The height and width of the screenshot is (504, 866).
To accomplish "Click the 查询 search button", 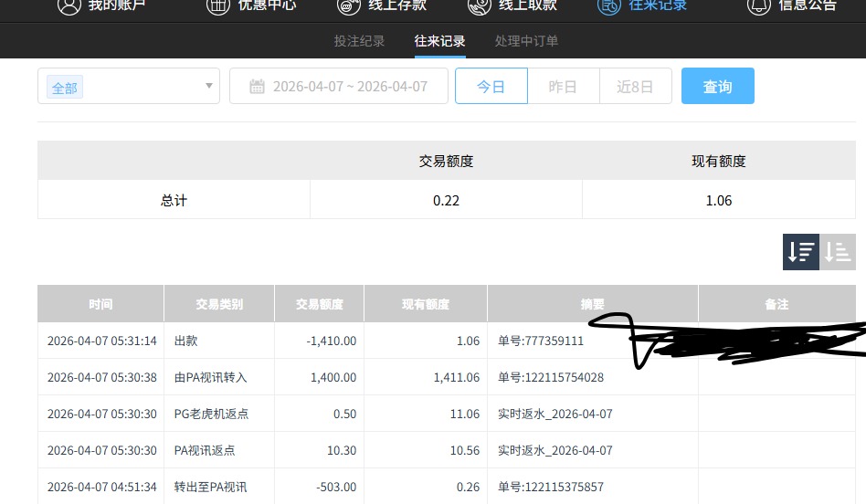I will (717, 87).
